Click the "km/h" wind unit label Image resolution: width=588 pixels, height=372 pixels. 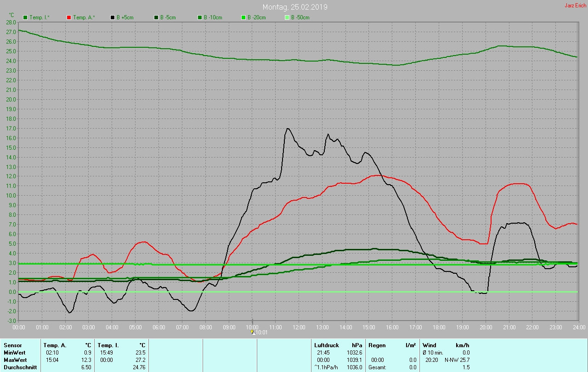pyautogui.click(x=463, y=345)
